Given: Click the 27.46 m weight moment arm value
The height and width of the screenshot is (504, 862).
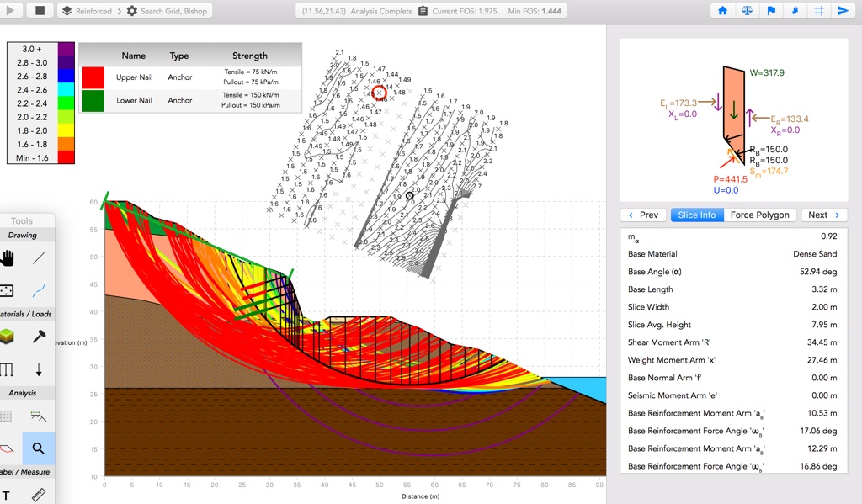Looking at the screenshot, I should (822, 360).
